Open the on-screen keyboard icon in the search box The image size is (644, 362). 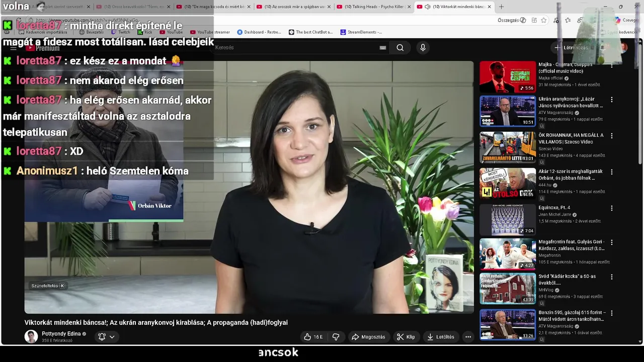pyautogui.click(x=383, y=48)
